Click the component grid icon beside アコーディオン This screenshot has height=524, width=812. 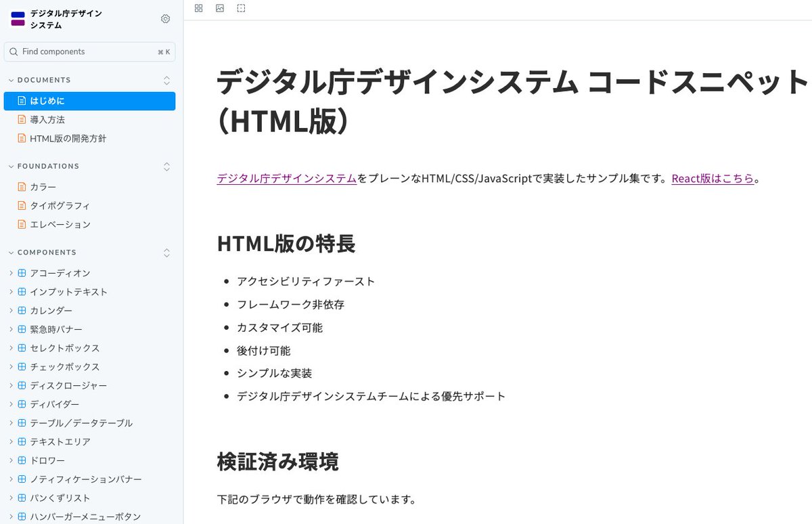point(23,273)
